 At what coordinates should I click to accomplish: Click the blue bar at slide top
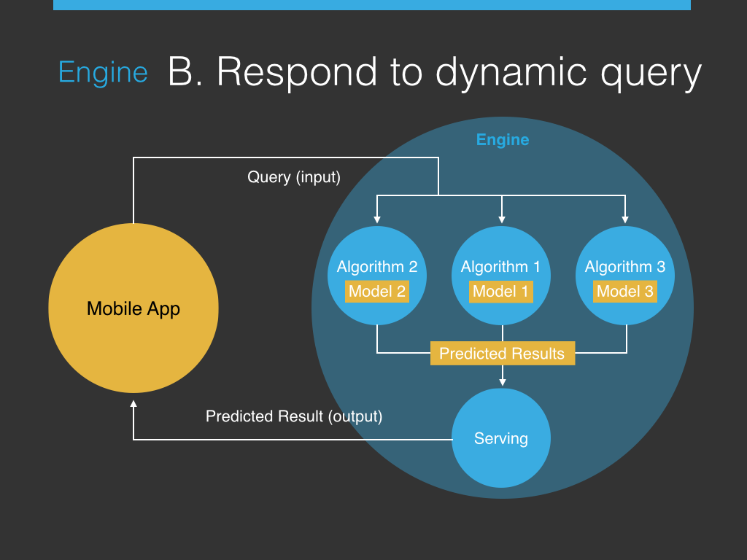click(x=372, y=4)
